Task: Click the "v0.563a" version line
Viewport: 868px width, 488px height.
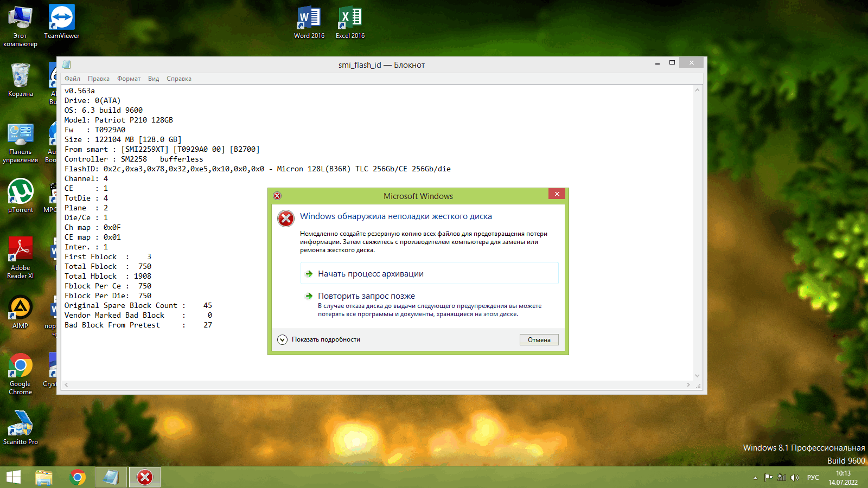Action: pyautogui.click(x=80, y=91)
